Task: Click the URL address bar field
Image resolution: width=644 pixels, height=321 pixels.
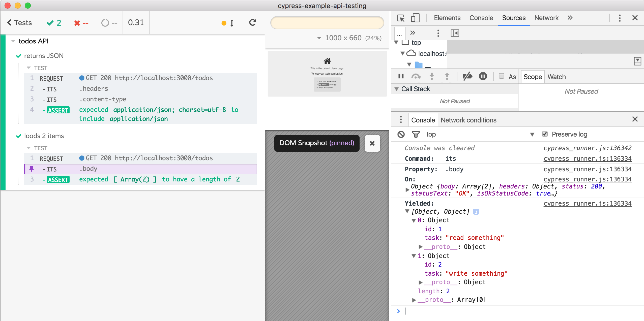Action: (x=327, y=23)
